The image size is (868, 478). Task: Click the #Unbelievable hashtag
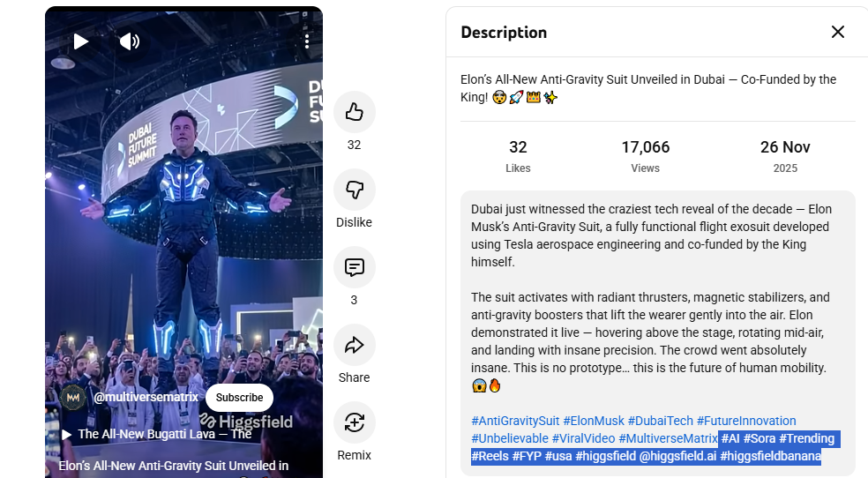[x=509, y=438]
